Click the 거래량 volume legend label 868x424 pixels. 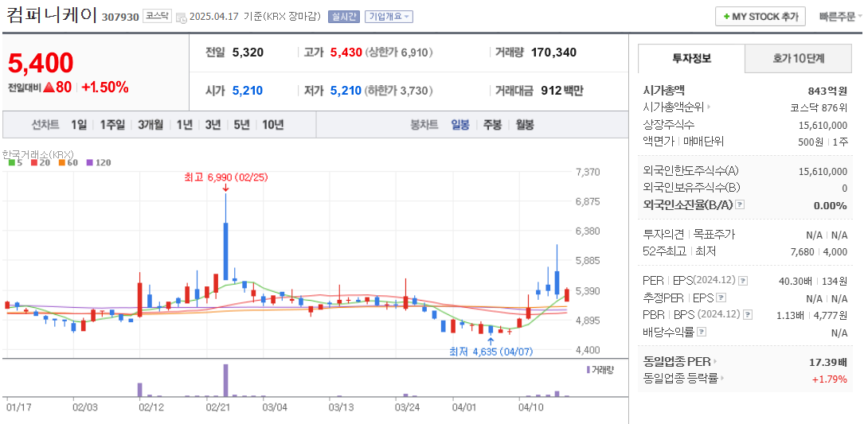(x=600, y=369)
